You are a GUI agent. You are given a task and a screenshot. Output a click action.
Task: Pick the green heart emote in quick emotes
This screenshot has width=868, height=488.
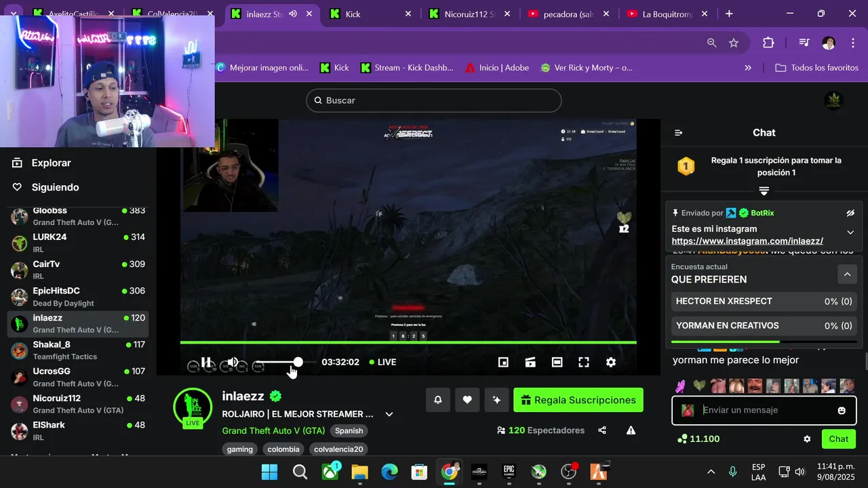tap(699, 386)
